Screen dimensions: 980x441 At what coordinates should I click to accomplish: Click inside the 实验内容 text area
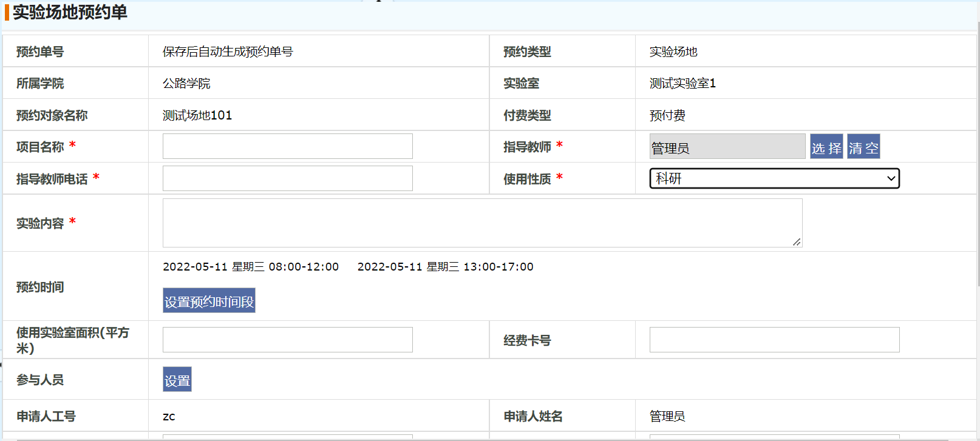[481, 223]
